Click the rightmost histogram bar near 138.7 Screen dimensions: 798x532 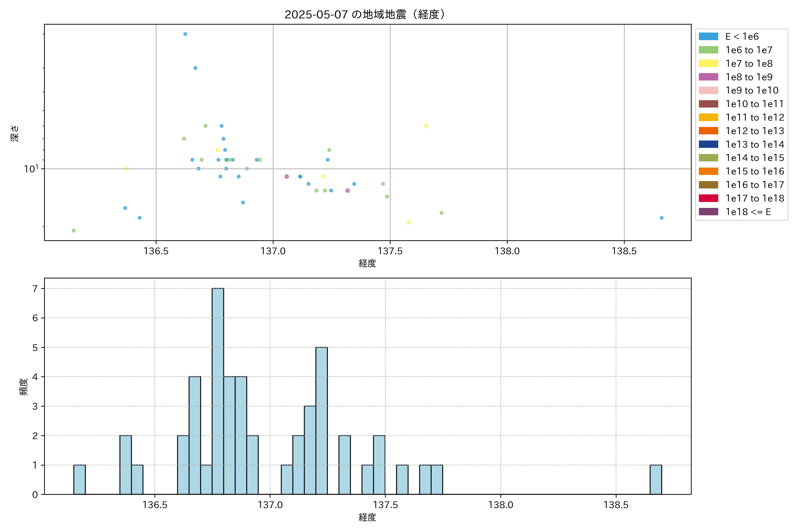tap(655, 479)
